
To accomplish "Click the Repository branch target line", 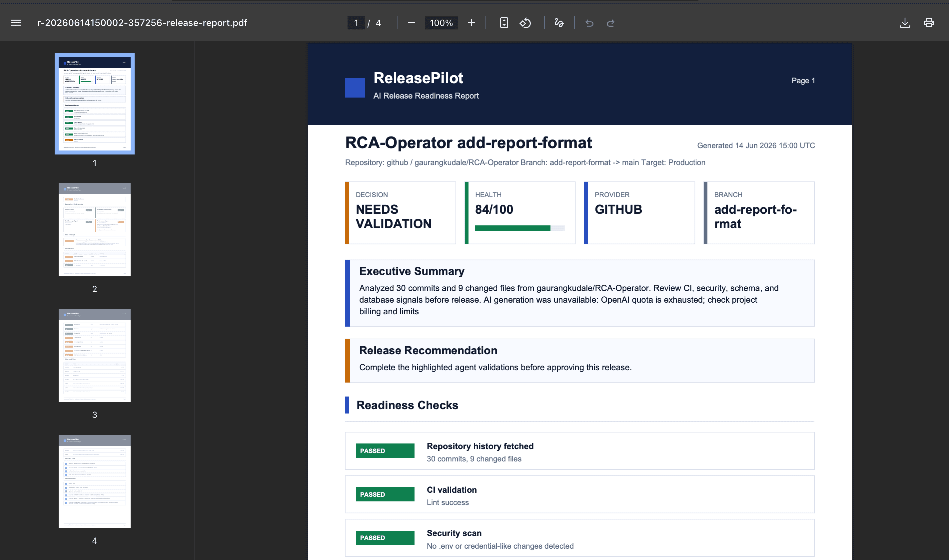I will point(525,163).
